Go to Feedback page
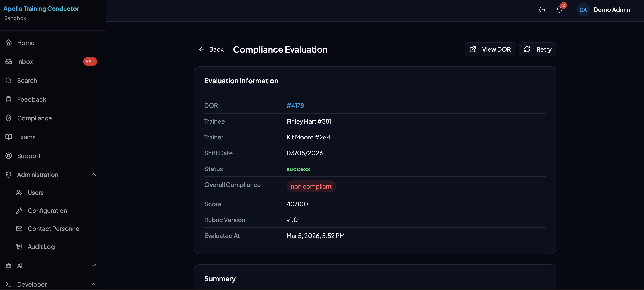644x290 pixels. click(x=51, y=99)
